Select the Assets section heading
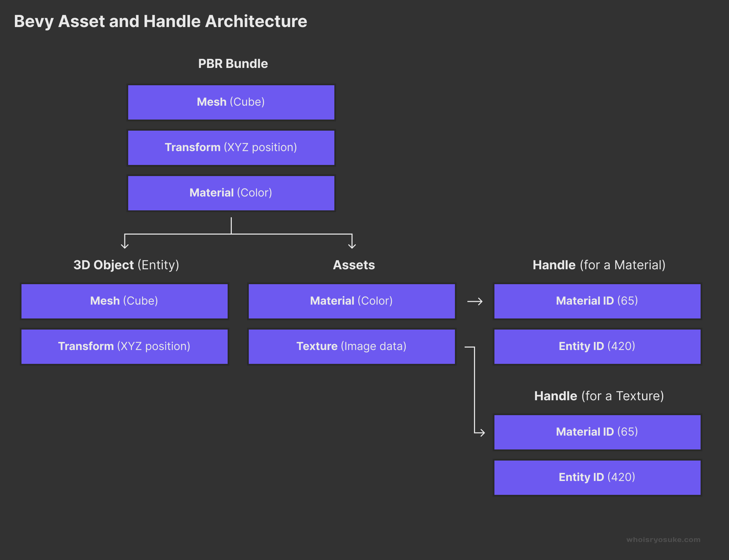729x560 pixels. point(354,264)
